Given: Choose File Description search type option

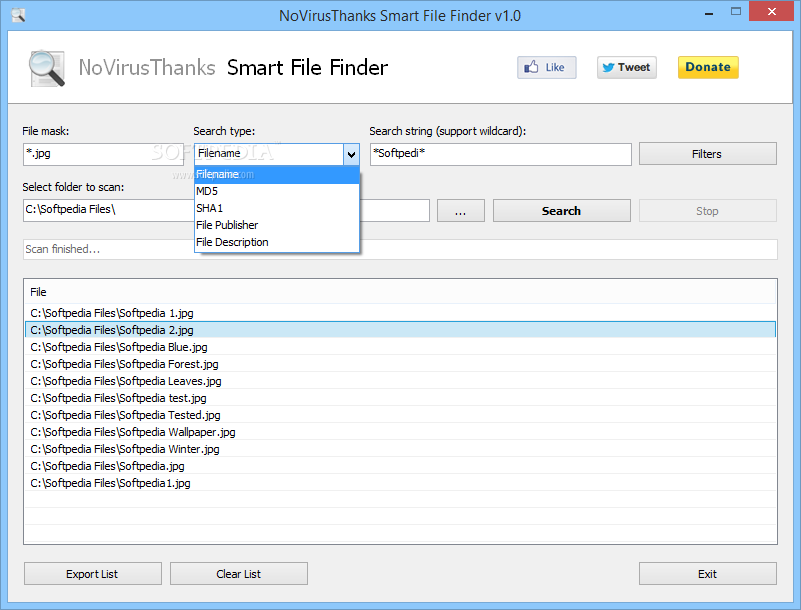Looking at the screenshot, I should coord(277,242).
